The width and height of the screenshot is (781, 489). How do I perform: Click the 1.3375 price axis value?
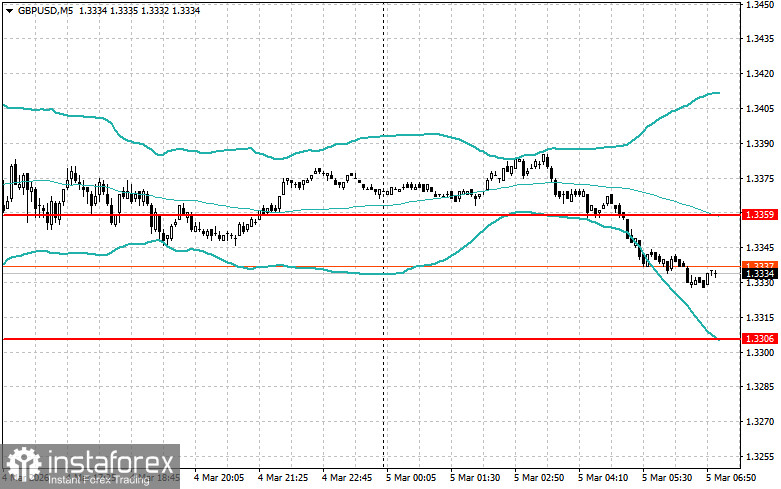(x=760, y=179)
